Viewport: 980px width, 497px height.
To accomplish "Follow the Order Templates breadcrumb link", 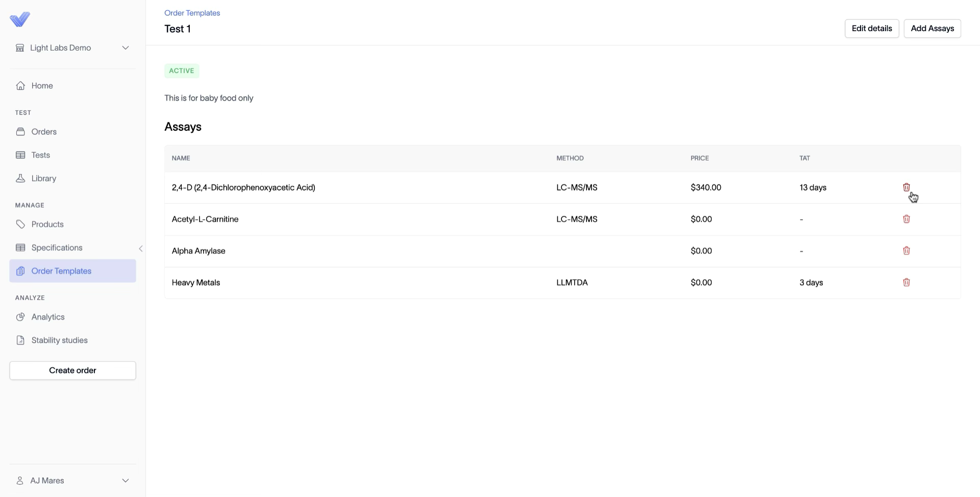I will (x=192, y=13).
